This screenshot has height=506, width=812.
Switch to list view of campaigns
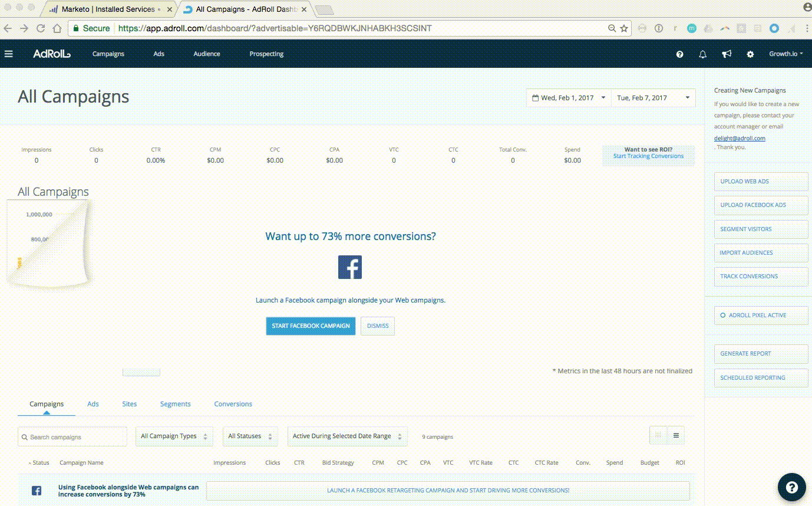[x=676, y=436]
